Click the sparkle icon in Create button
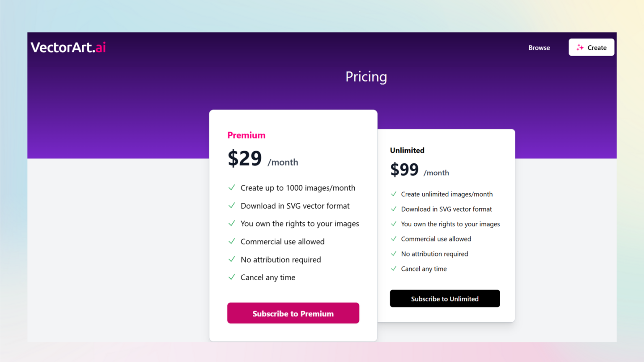644x362 pixels. (580, 47)
